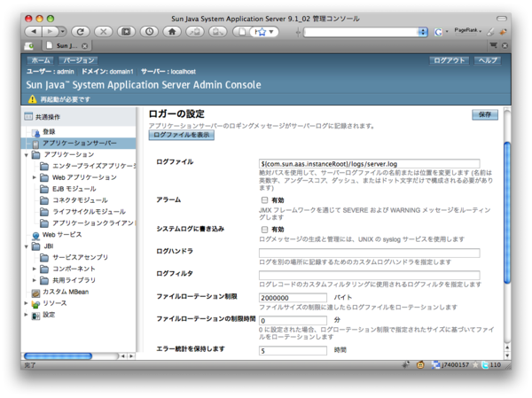Collapse the アプリケーション tree node
Viewport: 532px width, 398px height.
27,155
